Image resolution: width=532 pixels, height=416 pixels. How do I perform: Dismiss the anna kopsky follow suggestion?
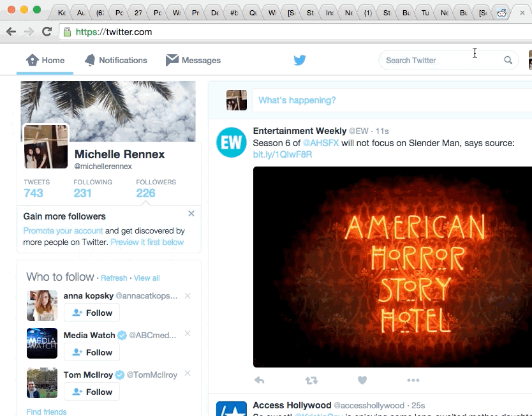click(x=188, y=295)
